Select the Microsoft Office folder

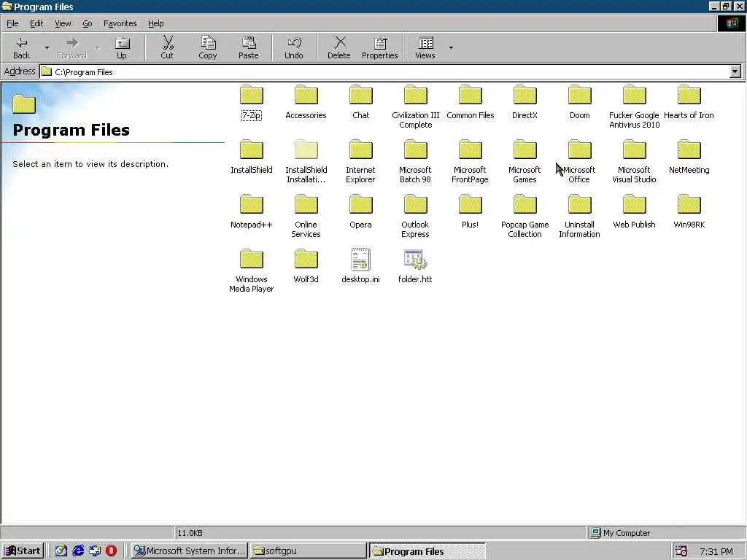[580, 162]
